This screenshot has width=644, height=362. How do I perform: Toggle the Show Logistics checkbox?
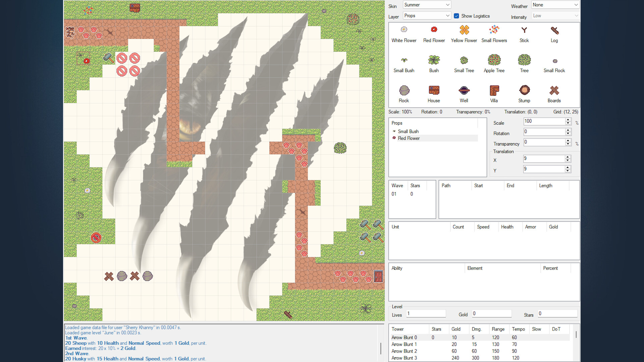click(457, 16)
